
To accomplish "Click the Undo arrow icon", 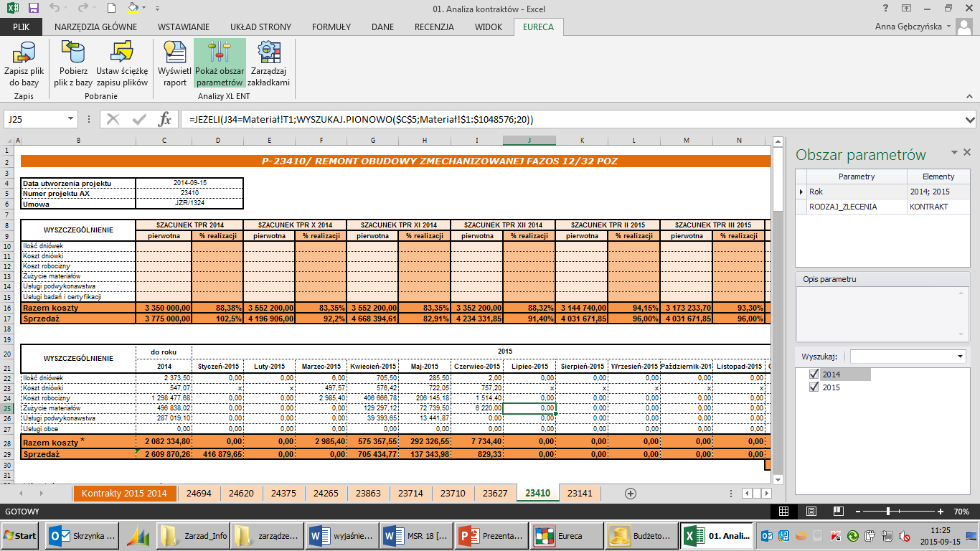I will (55, 9).
